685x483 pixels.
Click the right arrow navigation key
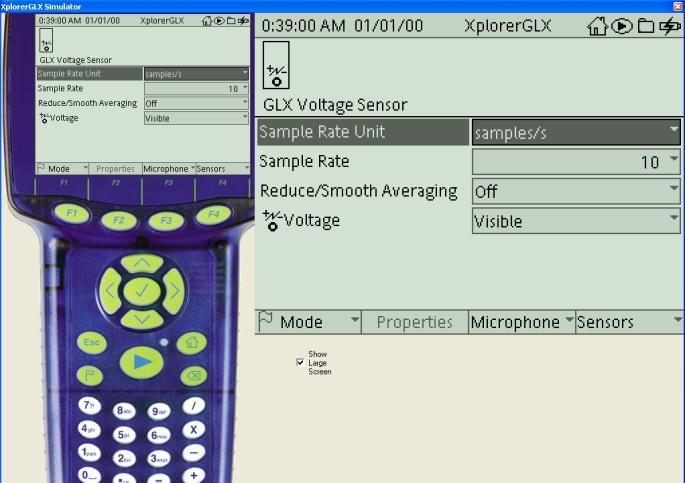point(173,291)
